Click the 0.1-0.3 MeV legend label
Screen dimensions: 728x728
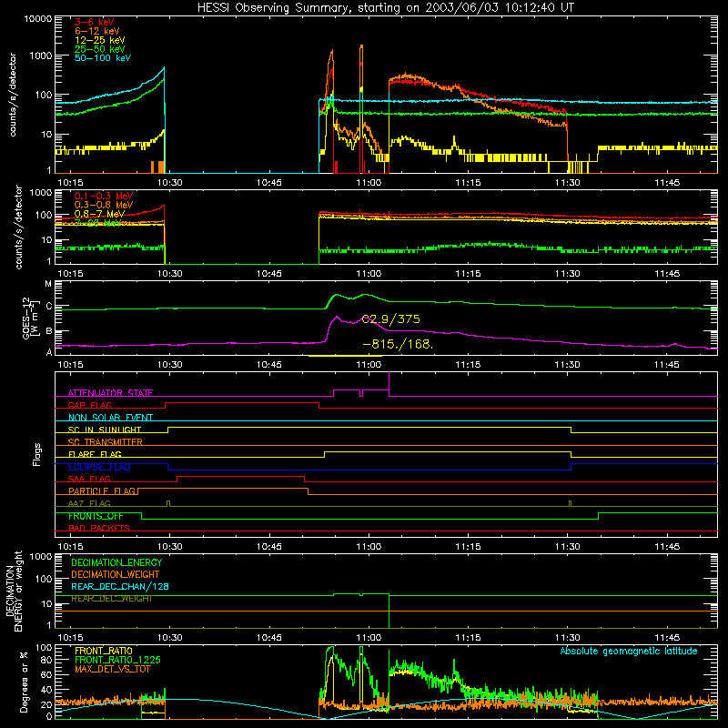104,196
